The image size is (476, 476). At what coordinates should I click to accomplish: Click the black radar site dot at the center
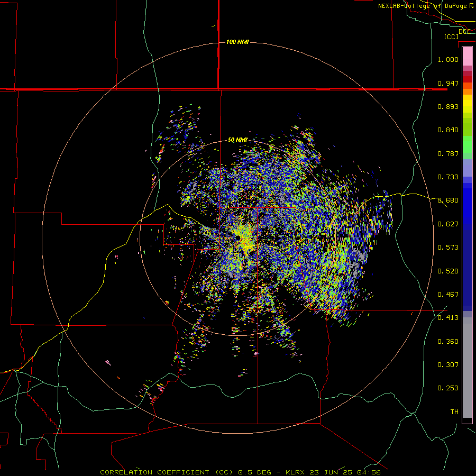(x=237, y=237)
